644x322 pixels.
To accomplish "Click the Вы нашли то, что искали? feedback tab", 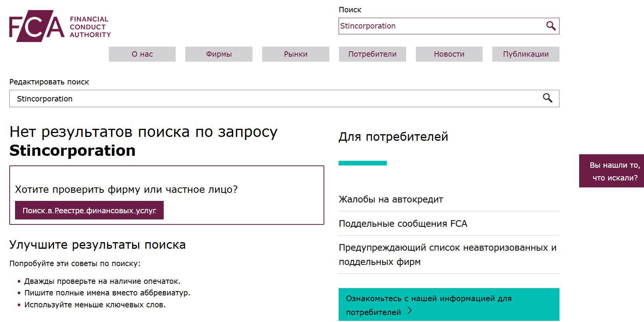I will pyautogui.click(x=612, y=171).
